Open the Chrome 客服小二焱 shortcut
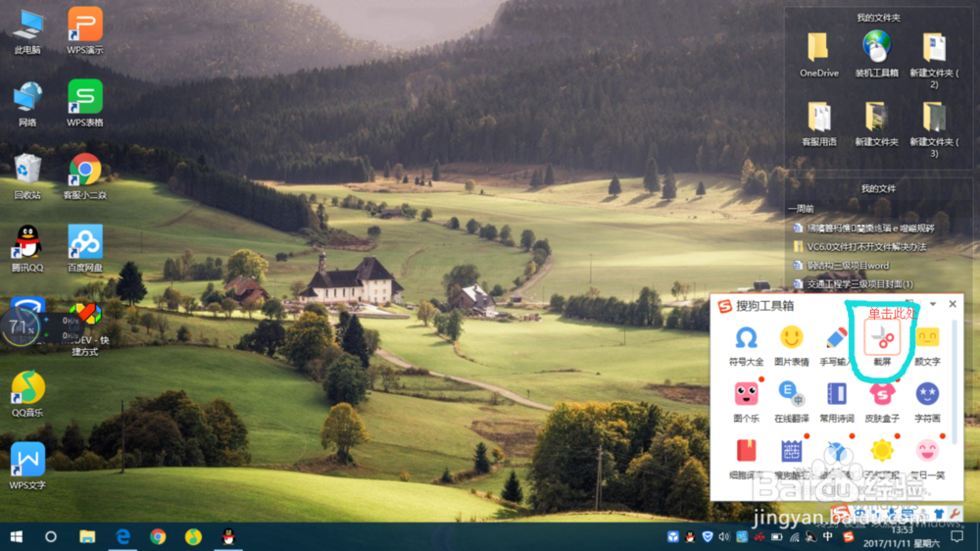 (x=85, y=176)
